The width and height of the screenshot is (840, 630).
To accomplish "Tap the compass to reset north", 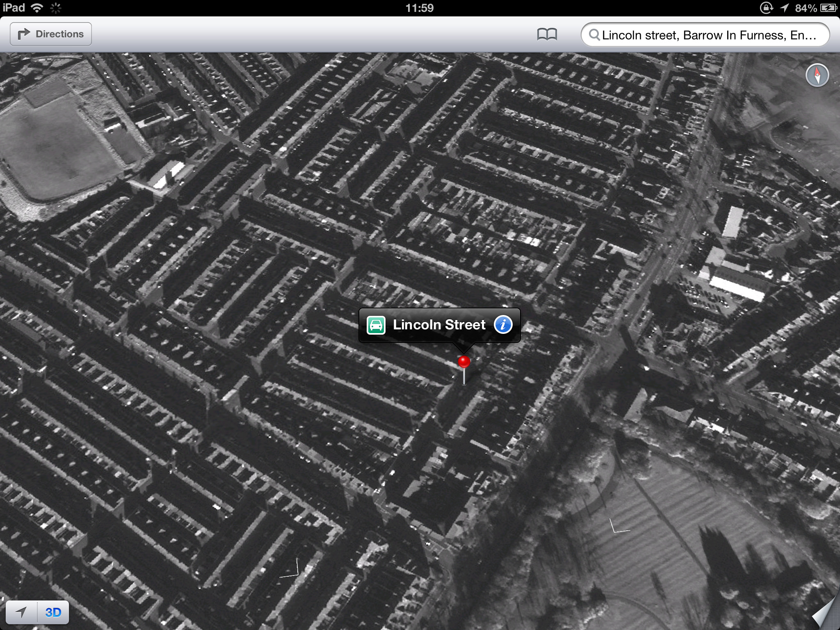I will pyautogui.click(x=817, y=75).
